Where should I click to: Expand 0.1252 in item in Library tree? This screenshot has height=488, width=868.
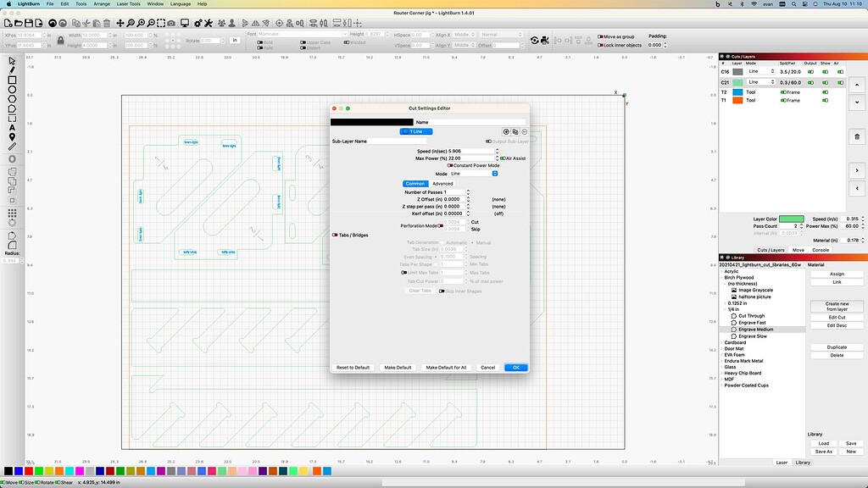[x=726, y=303]
